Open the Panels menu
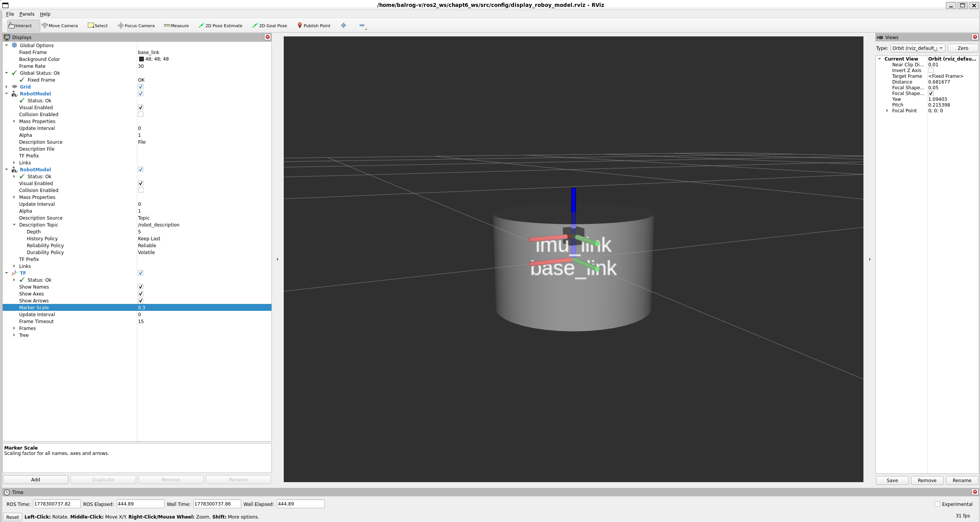The image size is (980, 522). pyautogui.click(x=27, y=14)
